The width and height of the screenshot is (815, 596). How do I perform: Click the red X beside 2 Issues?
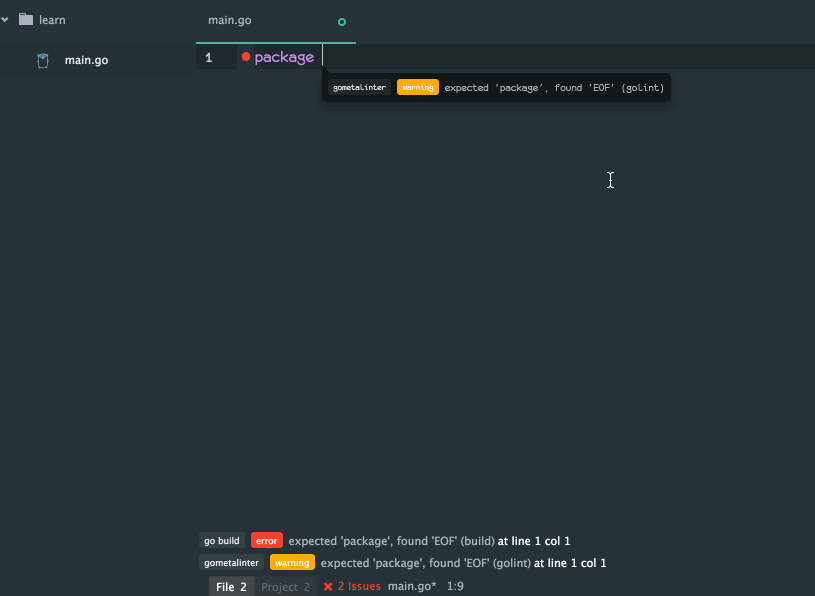pos(330,586)
